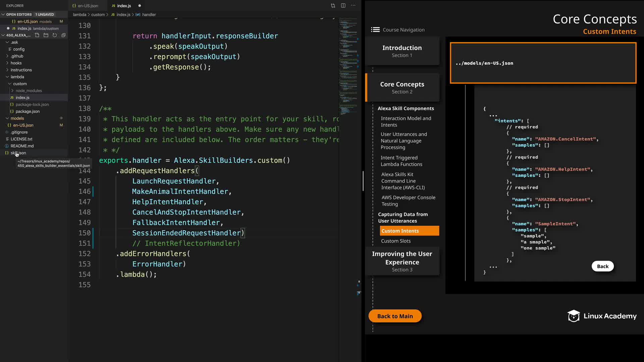Click the handler breadcrumb item
Image resolution: width=644 pixels, height=362 pixels.
click(x=149, y=15)
